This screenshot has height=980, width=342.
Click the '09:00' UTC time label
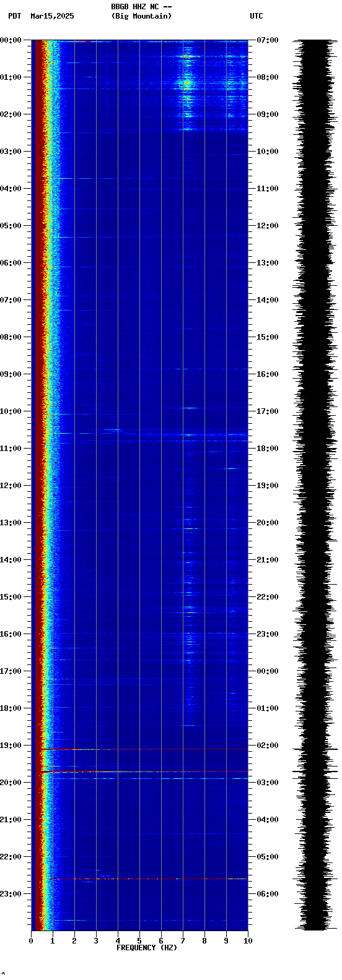tap(268, 114)
